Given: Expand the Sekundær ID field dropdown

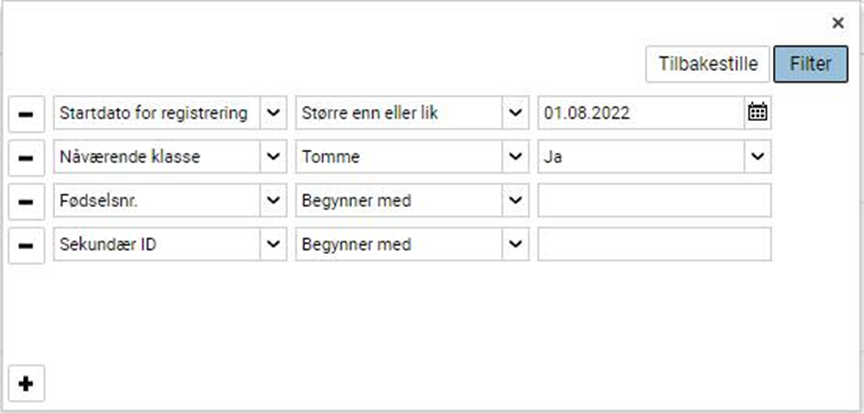Looking at the screenshot, I should click(273, 245).
